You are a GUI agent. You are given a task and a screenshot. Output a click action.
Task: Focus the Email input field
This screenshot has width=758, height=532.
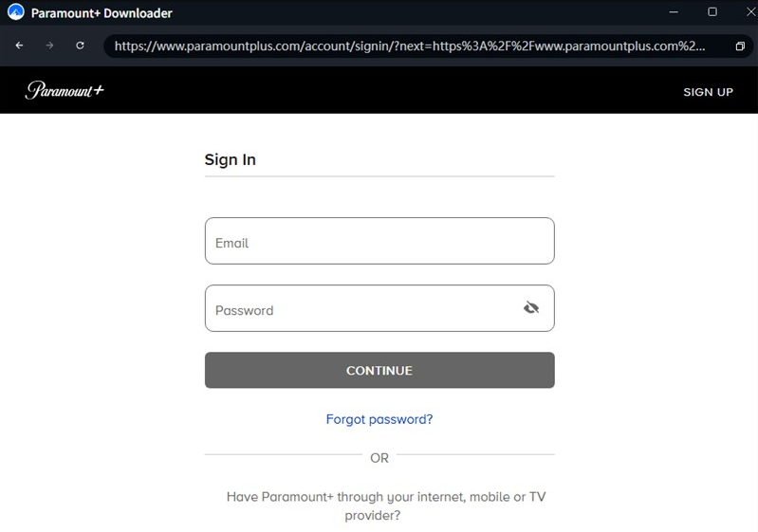click(x=379, y=242)
